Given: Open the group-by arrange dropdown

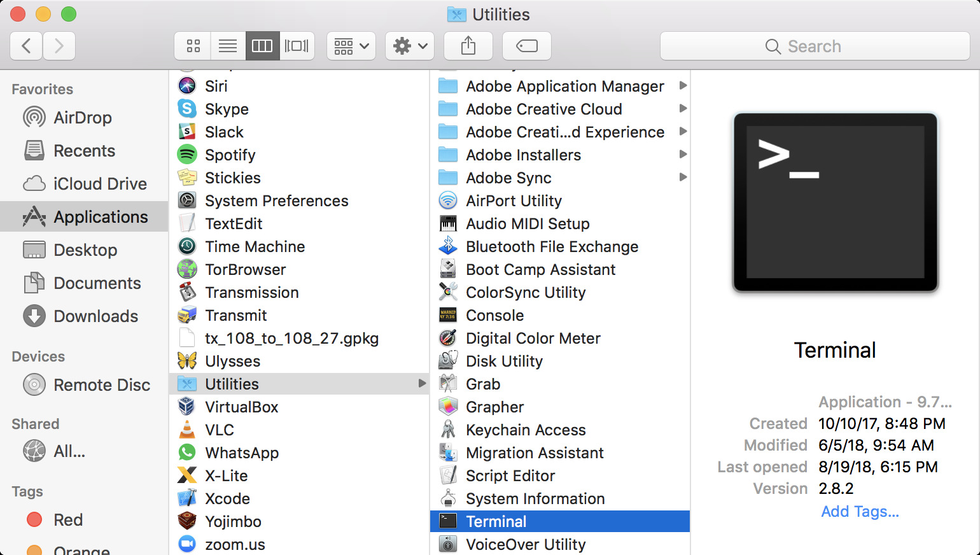Looking at the screenshot, I should [x=351, y=46].
